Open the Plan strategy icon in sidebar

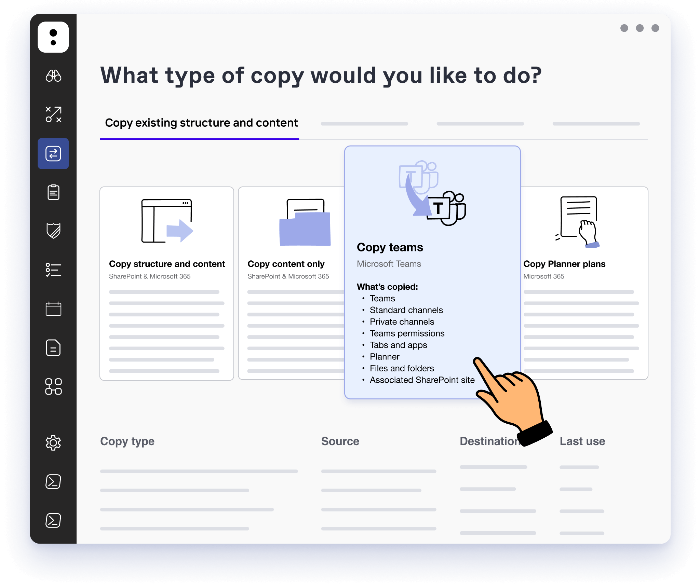[x=53, y=114]
